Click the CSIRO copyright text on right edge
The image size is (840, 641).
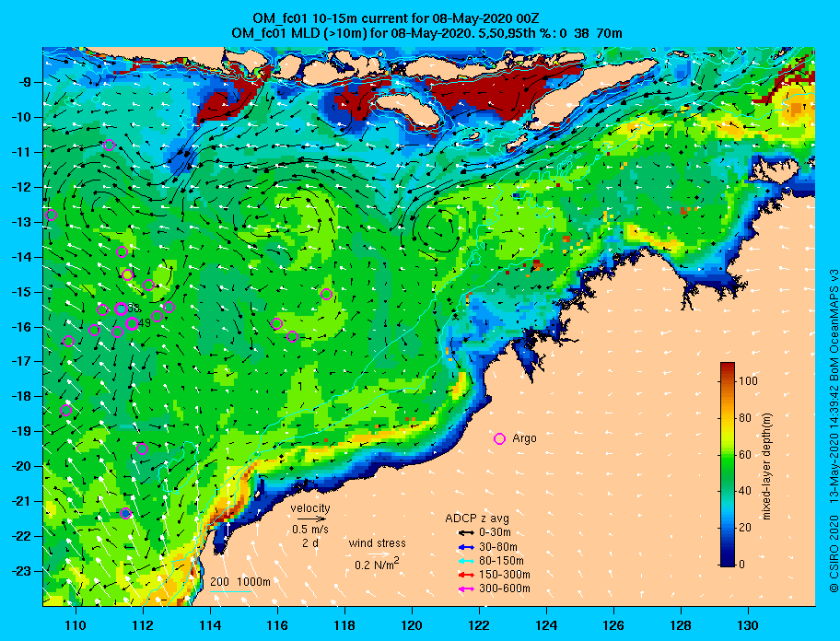(833, 430)
